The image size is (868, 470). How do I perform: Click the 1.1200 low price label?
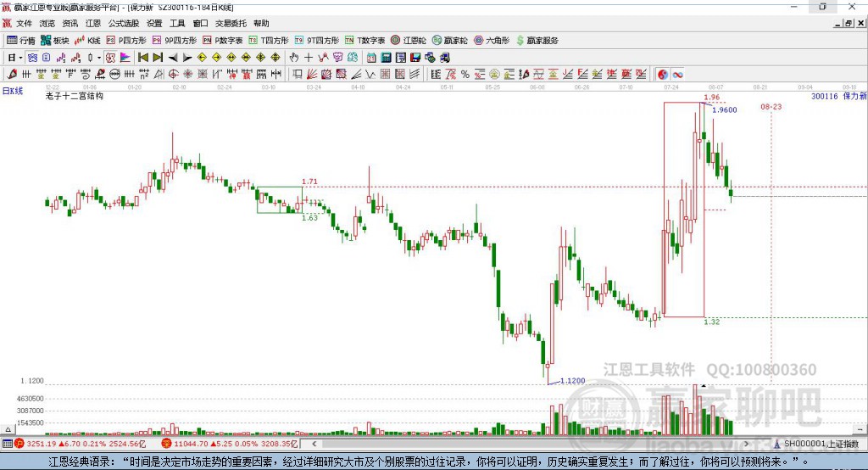(572, 381)
